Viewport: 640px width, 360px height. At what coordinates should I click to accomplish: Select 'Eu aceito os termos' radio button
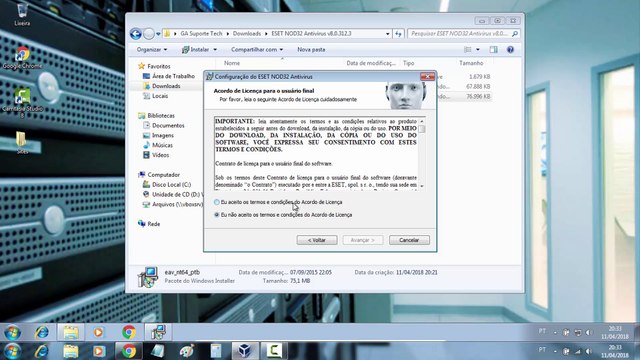tap(217, 202)
